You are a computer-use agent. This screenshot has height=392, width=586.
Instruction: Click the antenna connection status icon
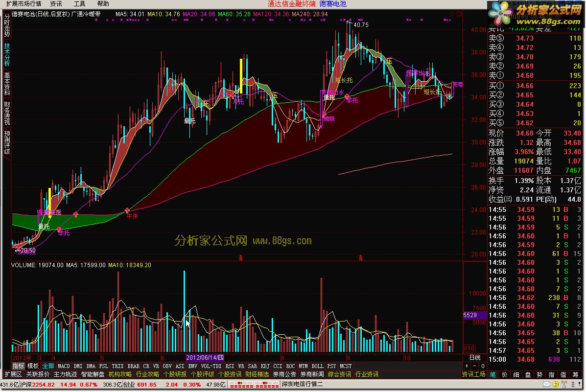[x=564, y=384]
